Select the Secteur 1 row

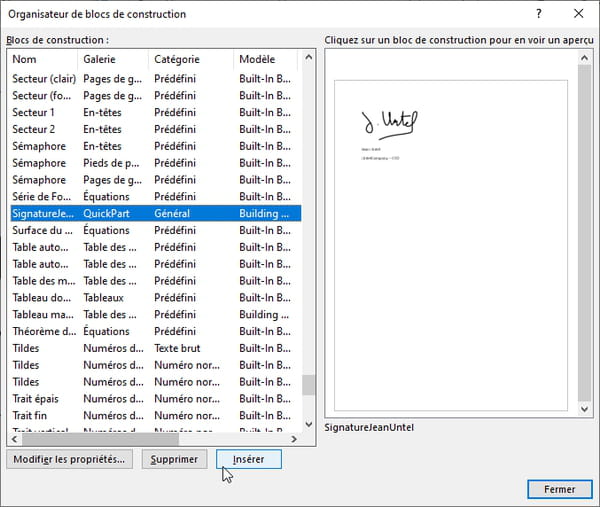click(156, 112)
